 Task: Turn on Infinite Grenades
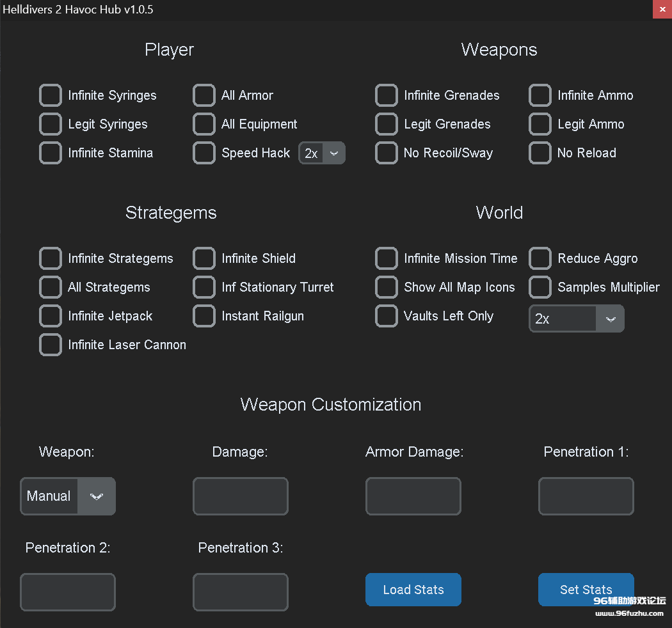387,95
